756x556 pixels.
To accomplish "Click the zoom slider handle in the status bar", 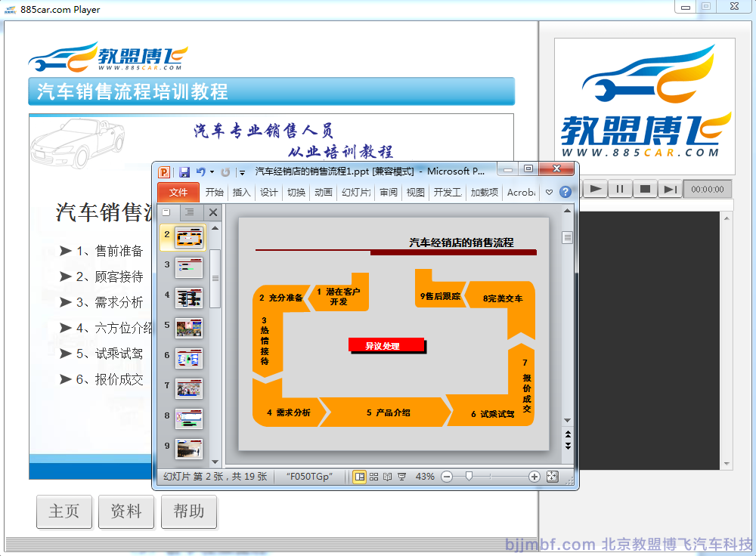I will [x=469, y=477].
